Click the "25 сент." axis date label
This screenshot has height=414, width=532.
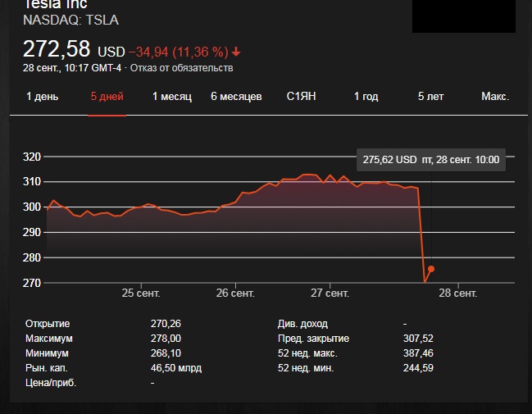click(x=141, y=293)
